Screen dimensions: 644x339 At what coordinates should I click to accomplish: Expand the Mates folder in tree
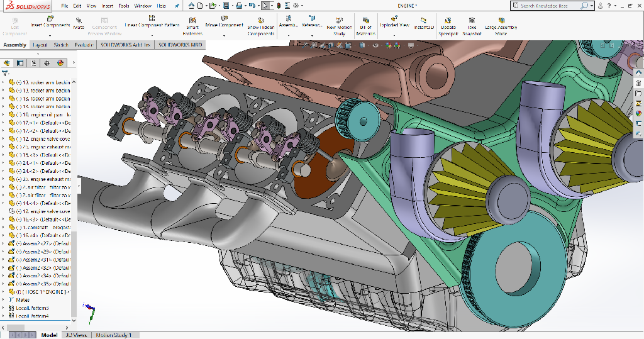[4, 300]
